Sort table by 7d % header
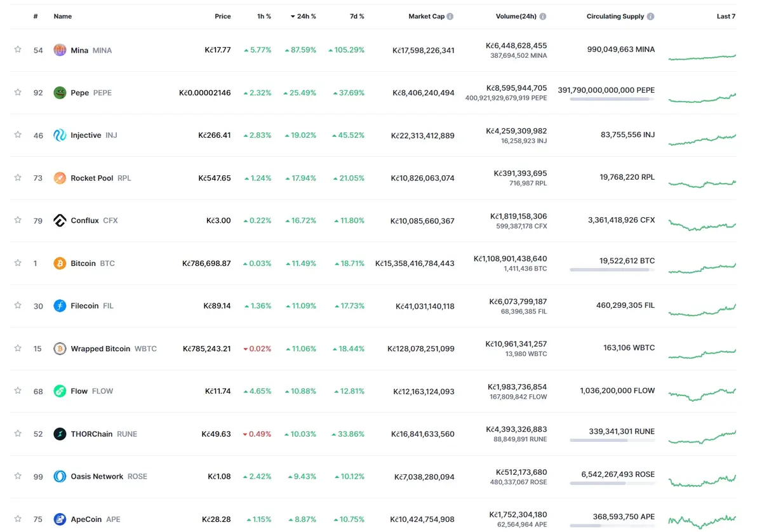 click(x=357, y=17)
